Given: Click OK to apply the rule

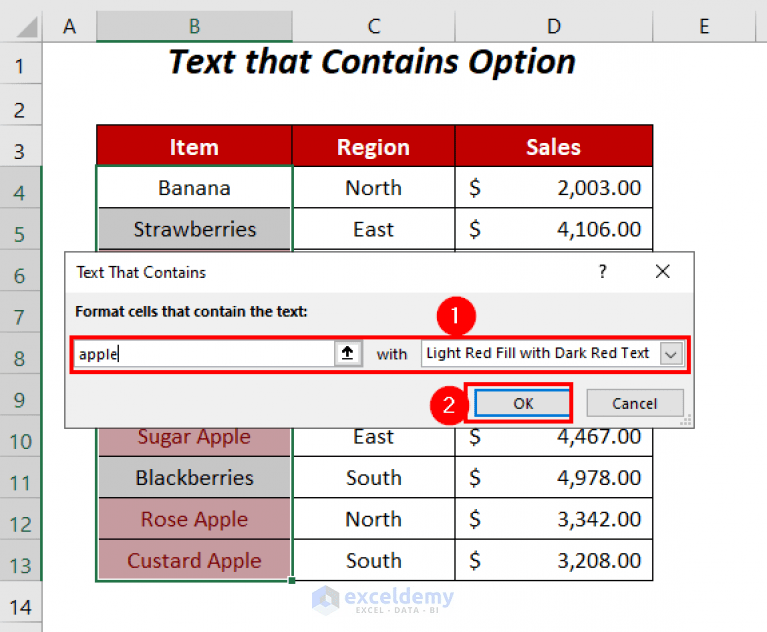Looking at the screenshot, I should [x=522, y=404].
